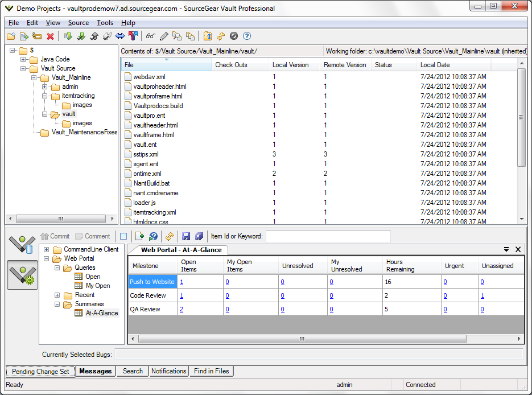
Task: Click the blue question mark help icon
Action: point(247,36)
